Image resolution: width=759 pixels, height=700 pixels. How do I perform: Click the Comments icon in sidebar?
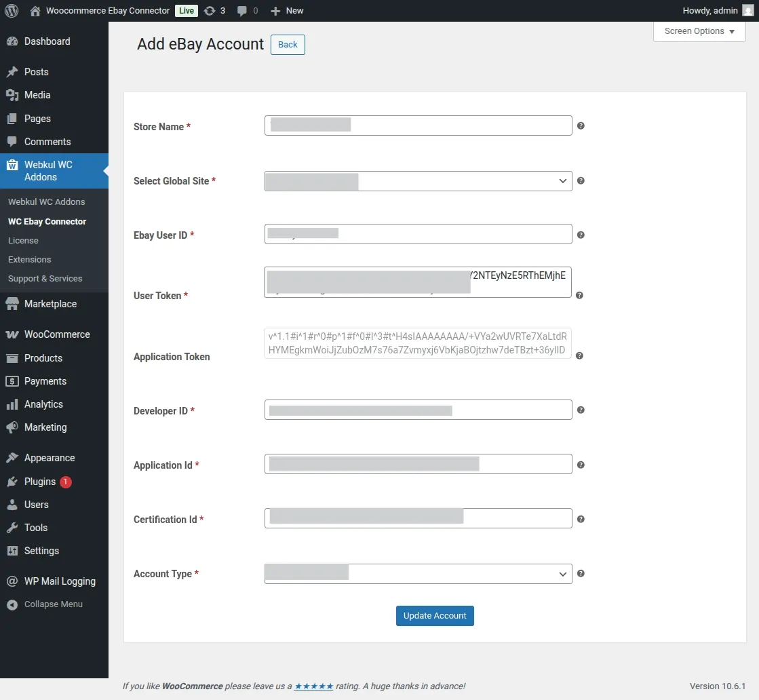[12, 142]
